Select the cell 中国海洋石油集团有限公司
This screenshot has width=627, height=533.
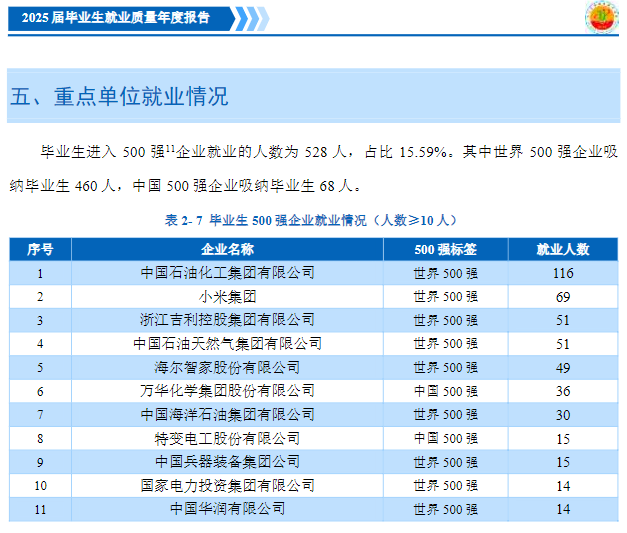point(227,414)
